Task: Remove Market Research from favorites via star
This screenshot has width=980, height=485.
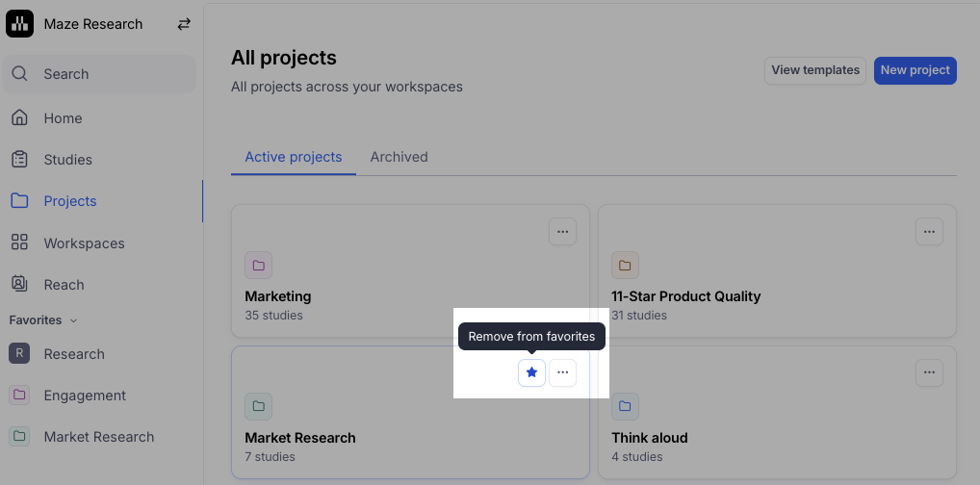Action: click(531, 373)
